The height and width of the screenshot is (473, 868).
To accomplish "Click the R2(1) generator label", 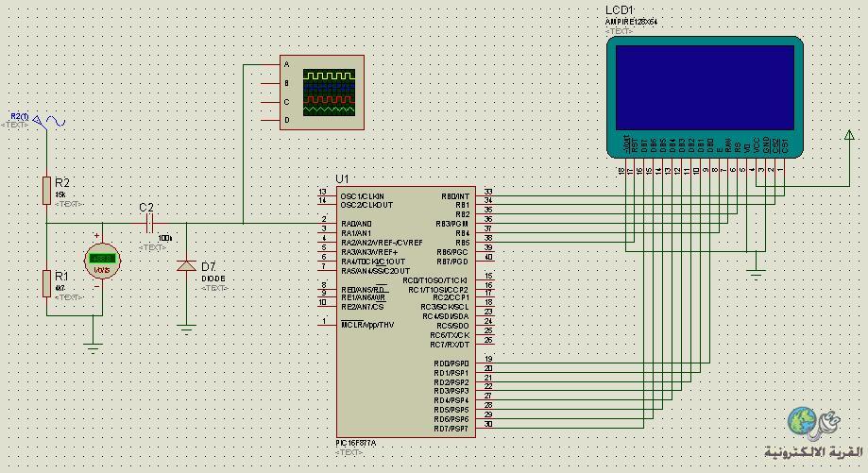I will [20, 116].
